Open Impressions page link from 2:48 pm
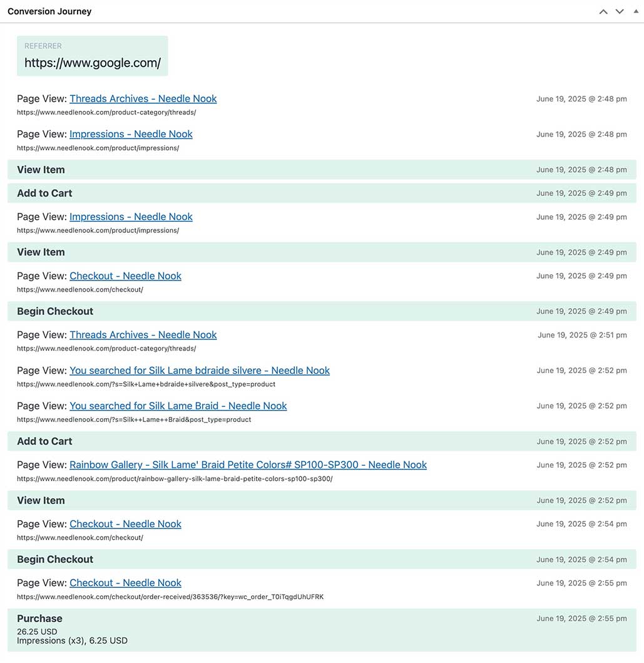This screenshot has width=644, height=663. [131, 134]
